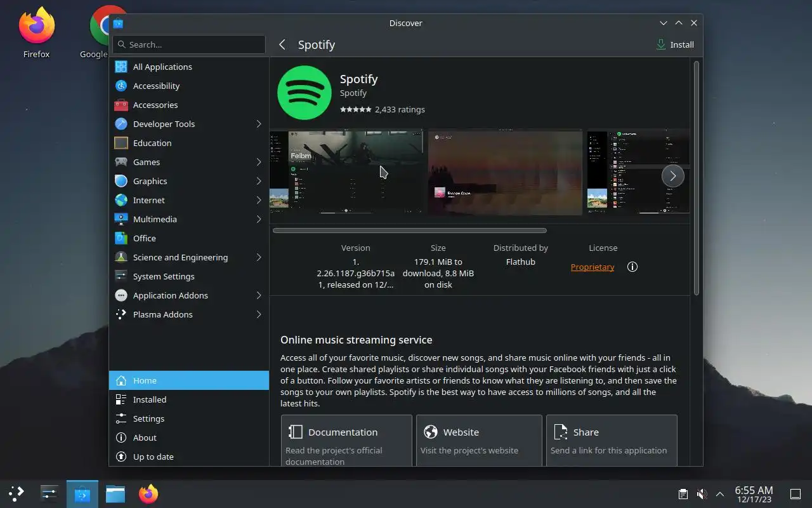
Task: Show next screenshot with carousel arrow
Action: [673, 176]
